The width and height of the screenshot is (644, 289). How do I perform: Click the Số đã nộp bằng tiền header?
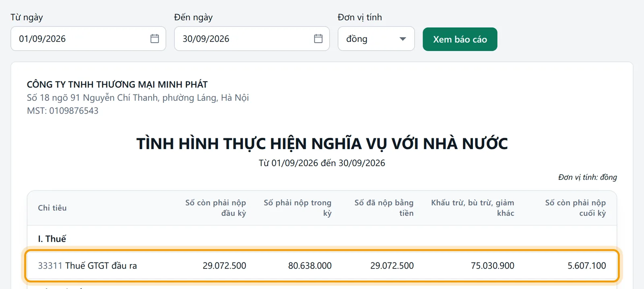(x=384, y=208)
